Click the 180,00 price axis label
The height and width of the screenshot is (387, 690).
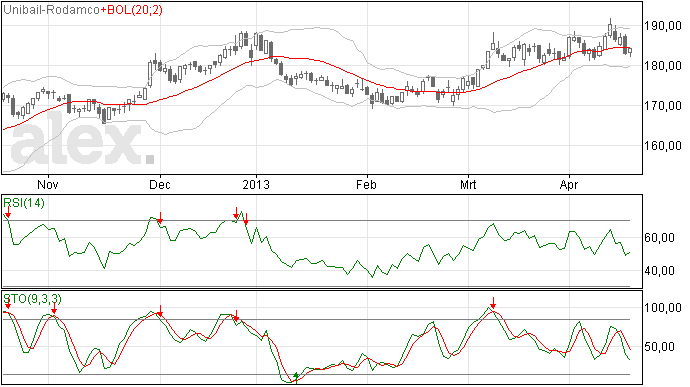663,66
